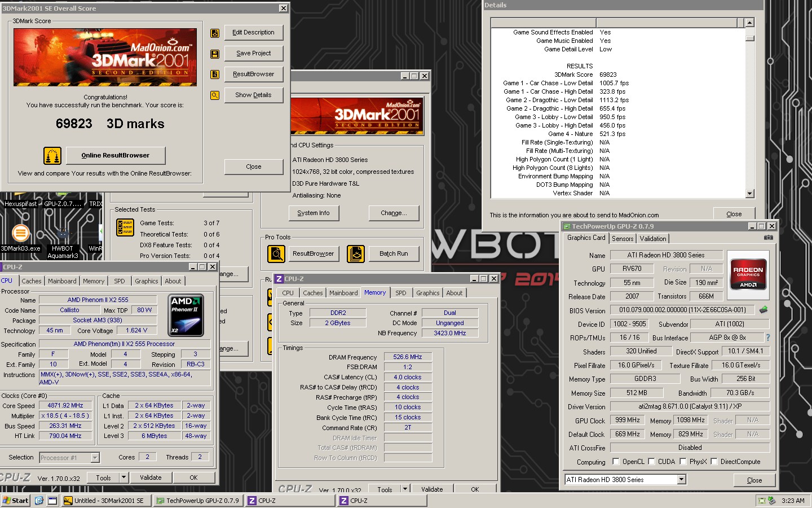
Task: Open the Sensors tab in GPU-Z
Action: (623, 239)
